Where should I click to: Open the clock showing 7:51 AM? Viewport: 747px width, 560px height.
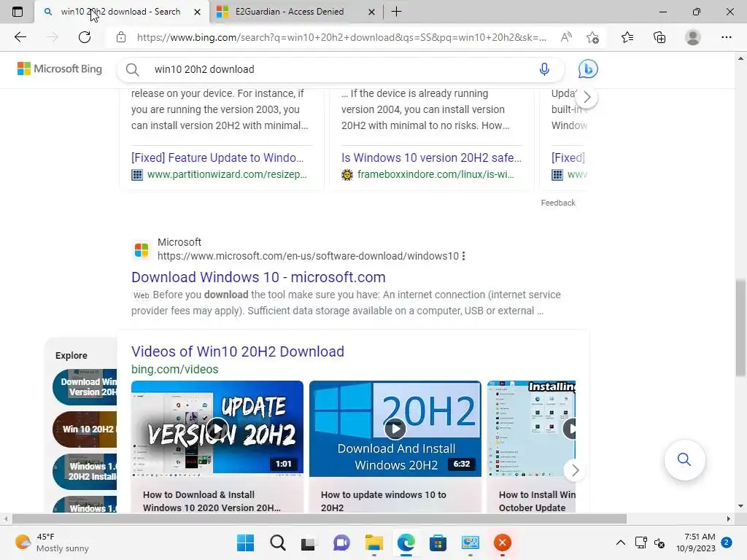[x=695, y=542]
